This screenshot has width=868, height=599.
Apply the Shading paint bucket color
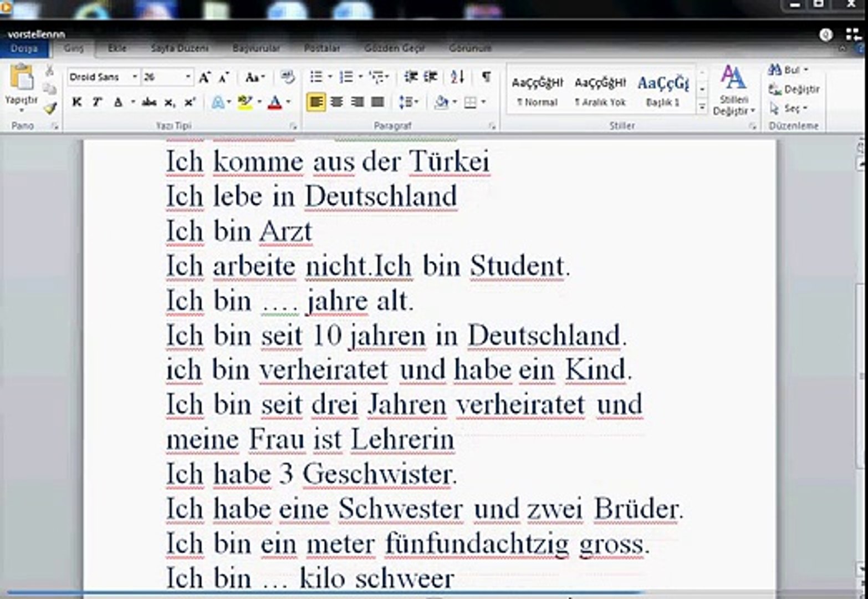click(x=441, y=102)
